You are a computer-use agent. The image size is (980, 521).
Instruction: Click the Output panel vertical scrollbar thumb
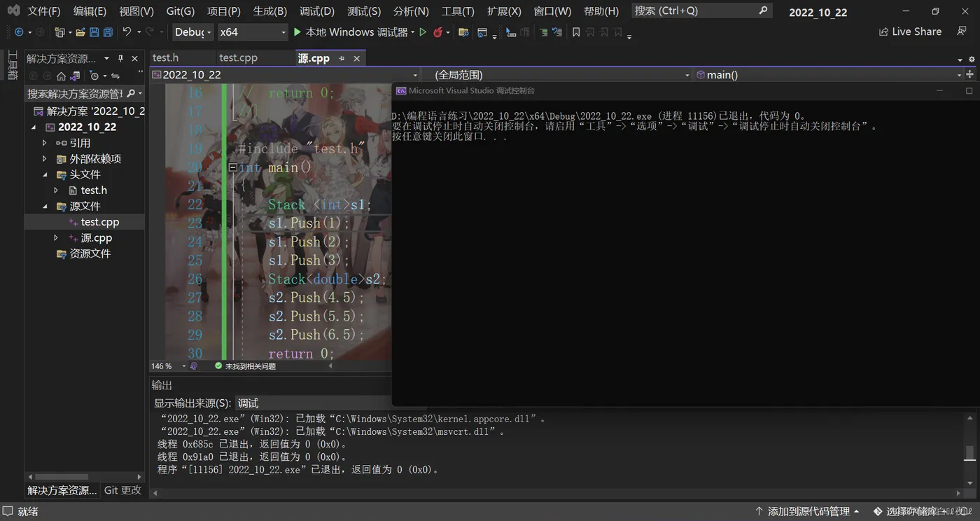click(969, 452)
